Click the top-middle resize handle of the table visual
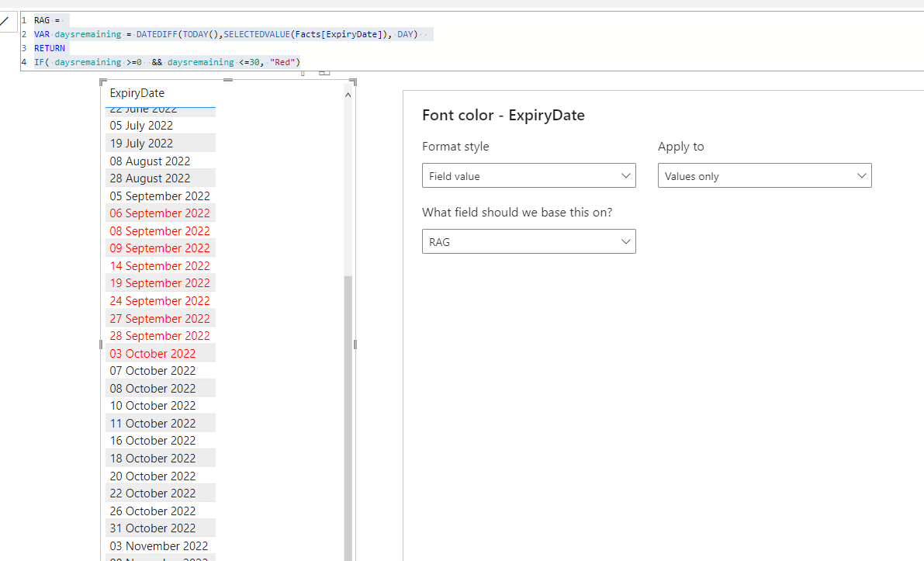This screenshot has height=561, width=924. (x=228, y=80)
